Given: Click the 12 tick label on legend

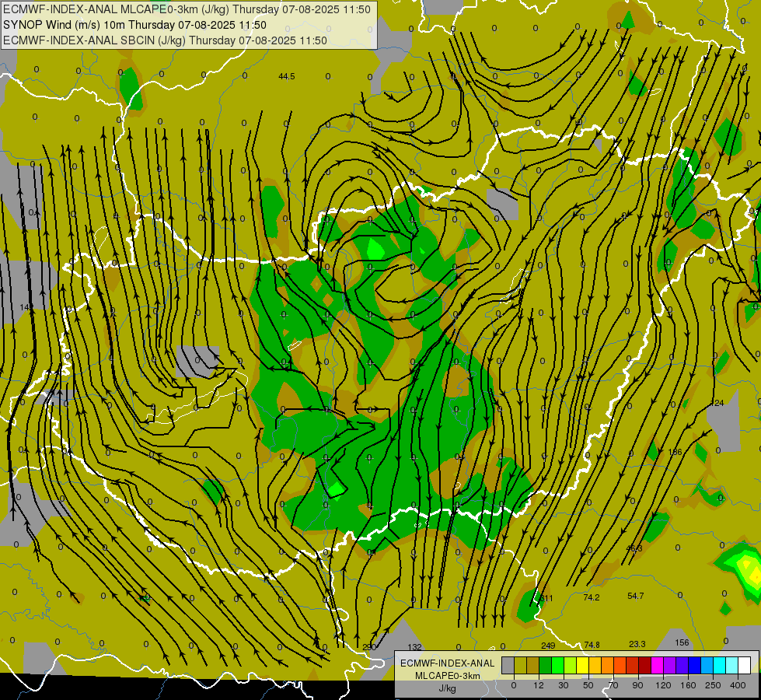Looking at the screenshot, I should (539, 685).
